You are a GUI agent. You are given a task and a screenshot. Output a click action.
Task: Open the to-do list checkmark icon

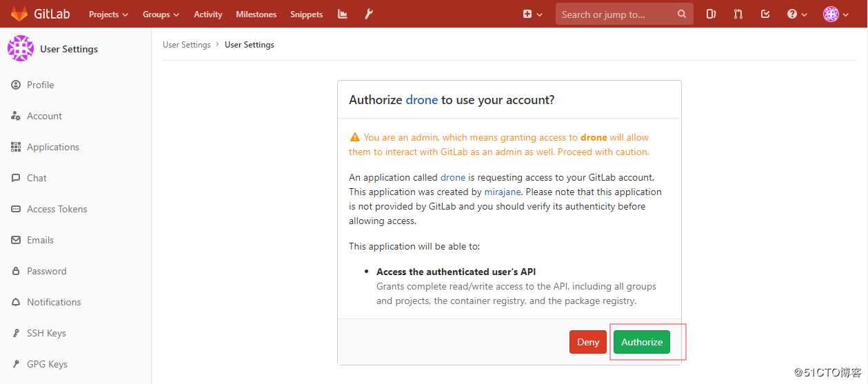click(x=765, y=14)
